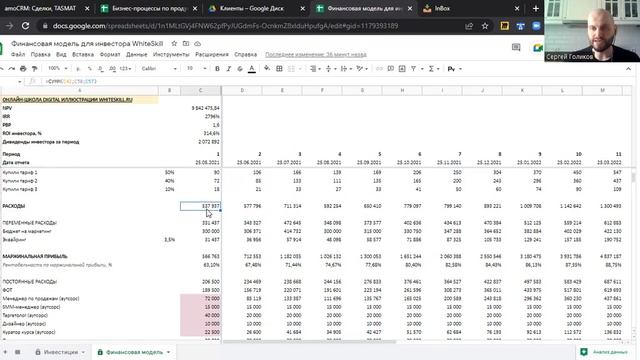Open the Calibri font dropdown

tap(159, 69)
